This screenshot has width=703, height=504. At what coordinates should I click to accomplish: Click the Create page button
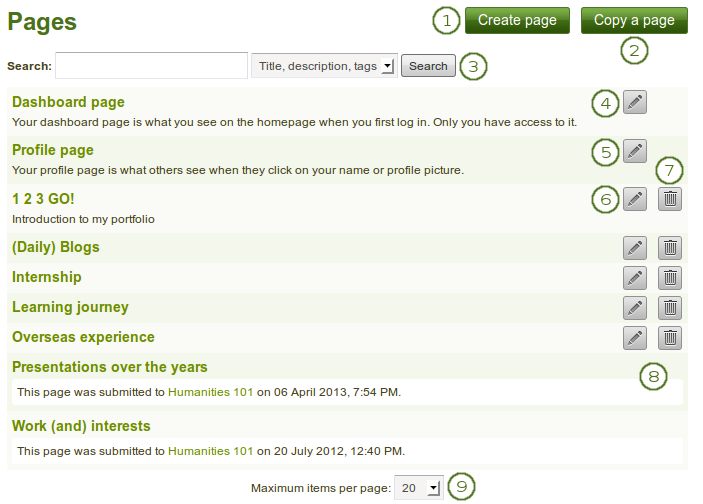(x=517, y=20)
